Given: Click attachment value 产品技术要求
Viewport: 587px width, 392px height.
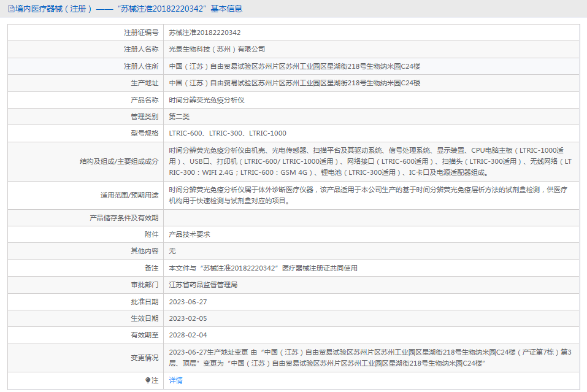Looking at the screenshot, I should click(x=190, y=234).
